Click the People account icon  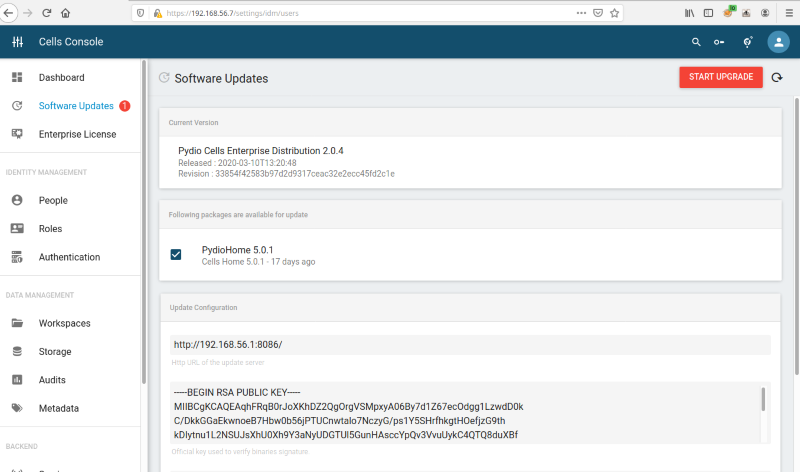17,200
